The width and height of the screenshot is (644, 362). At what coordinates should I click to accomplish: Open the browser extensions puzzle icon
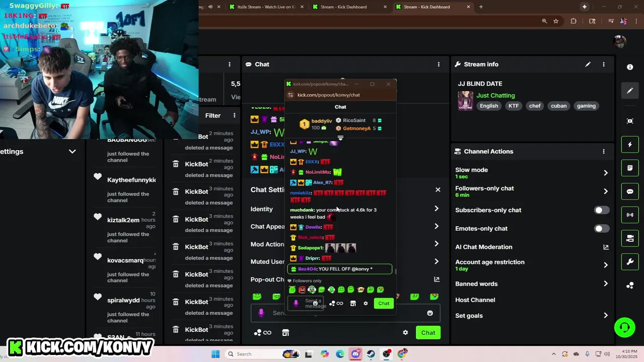pos(574,21)
